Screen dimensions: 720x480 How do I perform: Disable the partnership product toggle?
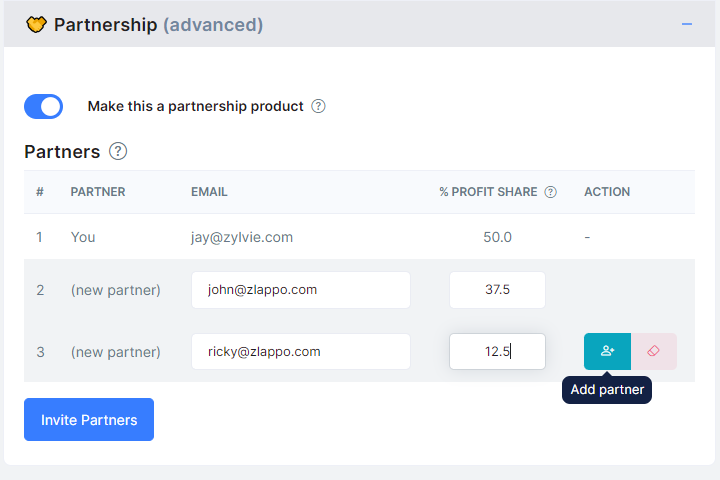coord(44,107)
